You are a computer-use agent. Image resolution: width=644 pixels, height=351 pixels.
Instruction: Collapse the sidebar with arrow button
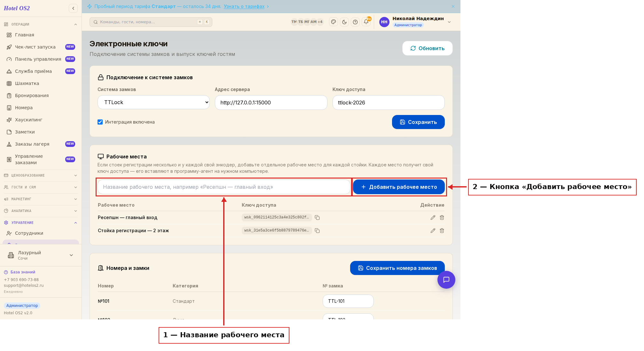tap(73, 8)
